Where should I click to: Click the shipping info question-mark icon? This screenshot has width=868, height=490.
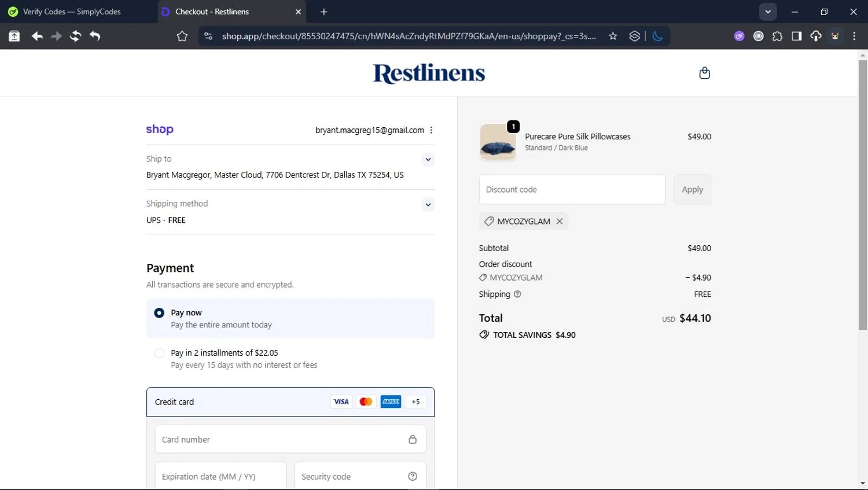pos(517,294)
